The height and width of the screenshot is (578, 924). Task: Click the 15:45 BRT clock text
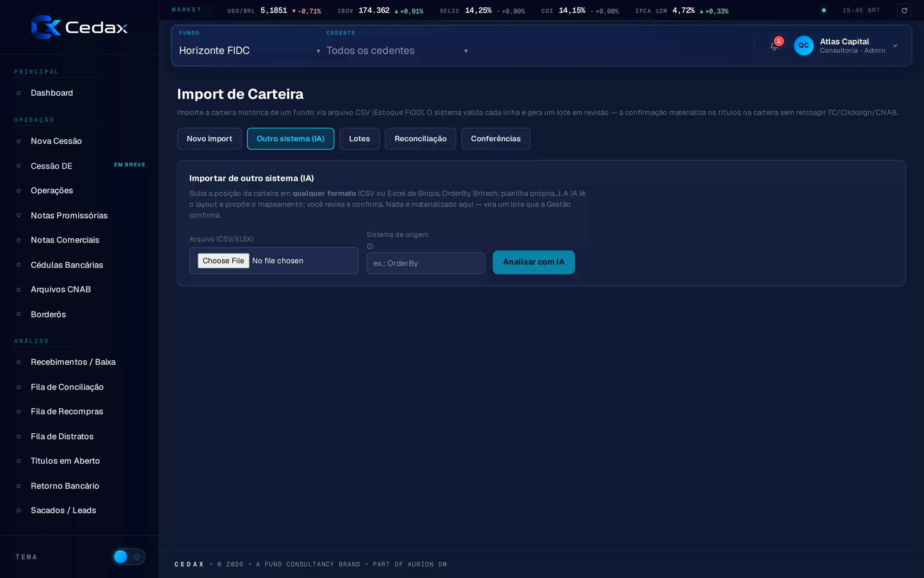tap(861, 10)
